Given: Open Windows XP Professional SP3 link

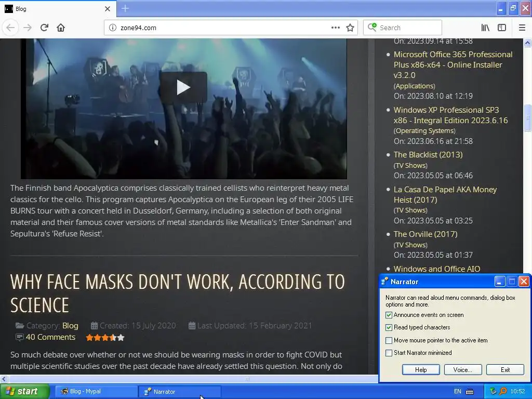Looking at the screenshot, I should pyautogui.click(x=450, y=115).
